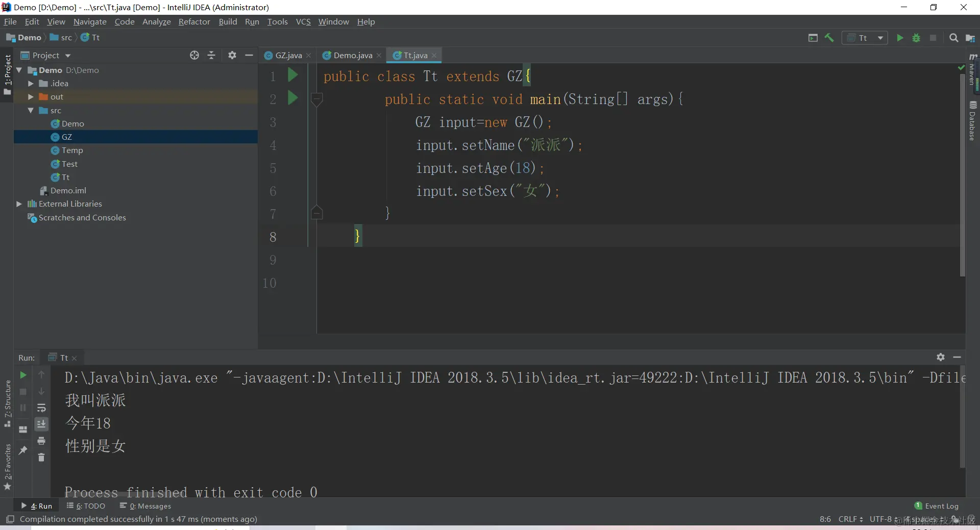Toggle tool window bars at the bottom-left corner
The image size is (980, 530).
pyautogui.click(x=10, y=519)
